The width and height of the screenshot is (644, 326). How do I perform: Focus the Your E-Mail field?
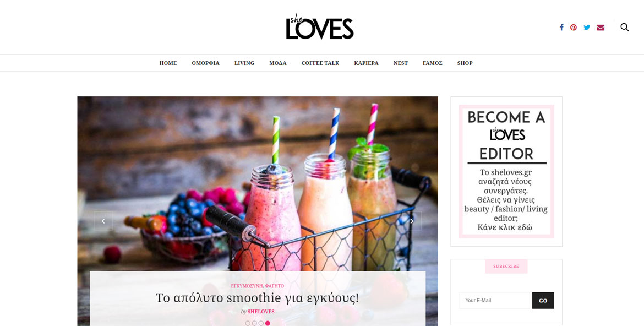pyautogui.click(x=495, y=301)
